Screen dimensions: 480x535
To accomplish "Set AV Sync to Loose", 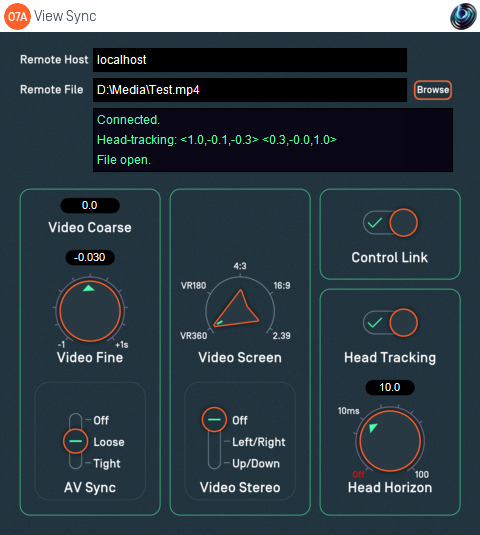I will point(109,442).
